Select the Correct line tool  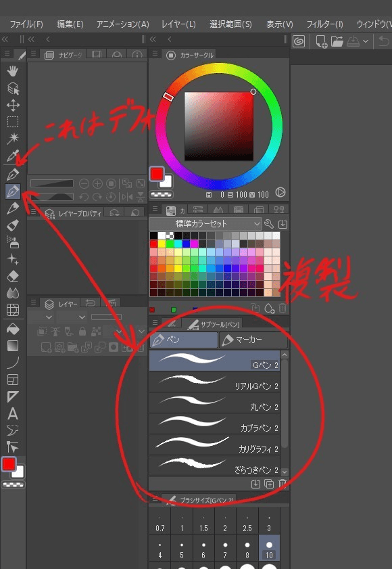tap(13, 447)
